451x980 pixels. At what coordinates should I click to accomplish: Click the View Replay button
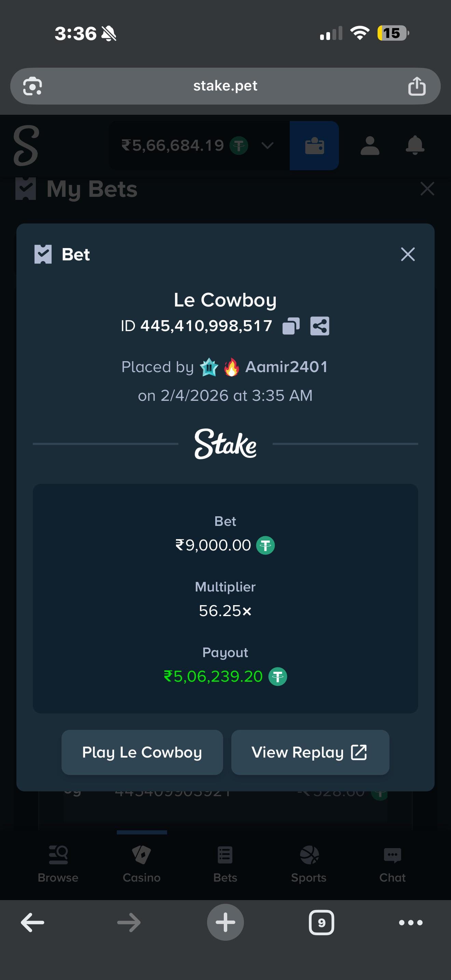click(x=310, y=752)
